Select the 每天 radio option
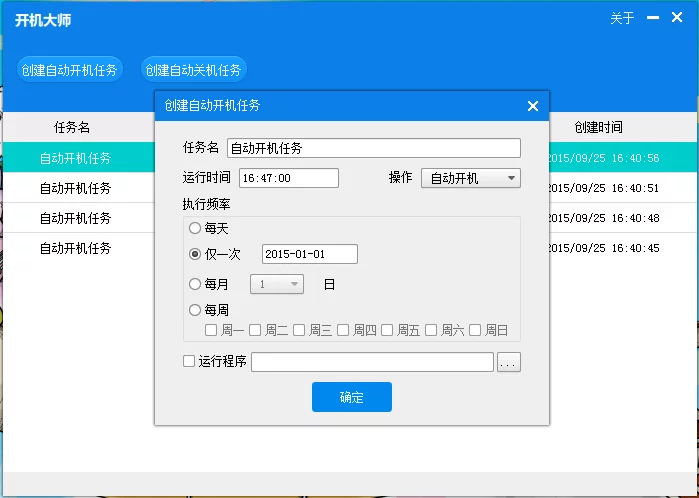This screenshot has width=699, height=498. pos(195,229)
